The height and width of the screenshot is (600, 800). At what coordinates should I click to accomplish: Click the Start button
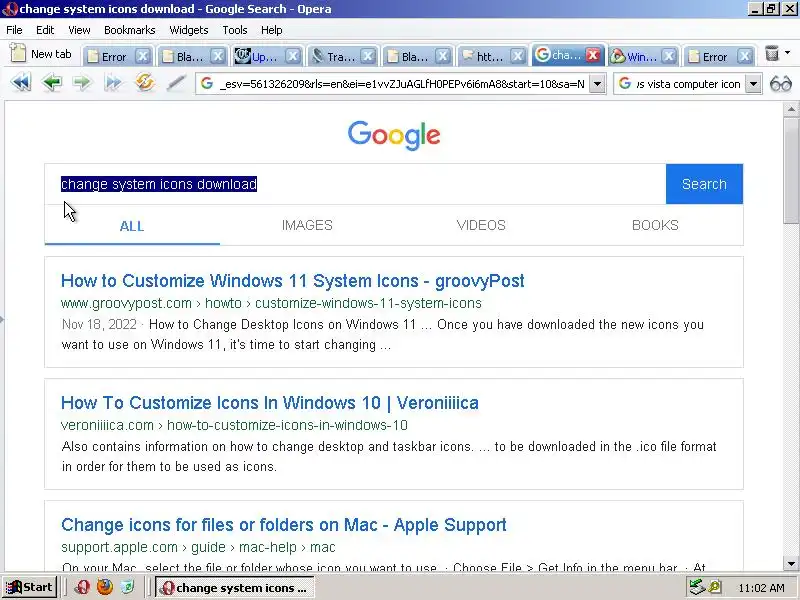(x=29, y=587)
